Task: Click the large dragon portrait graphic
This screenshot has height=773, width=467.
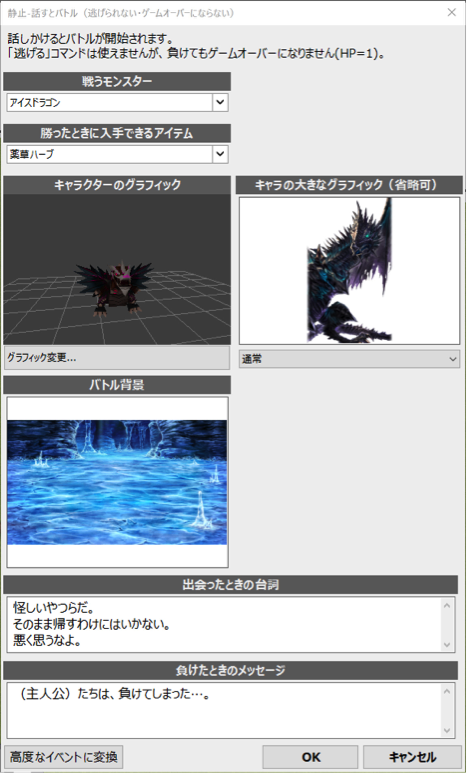Action: [x=350, y=270]
